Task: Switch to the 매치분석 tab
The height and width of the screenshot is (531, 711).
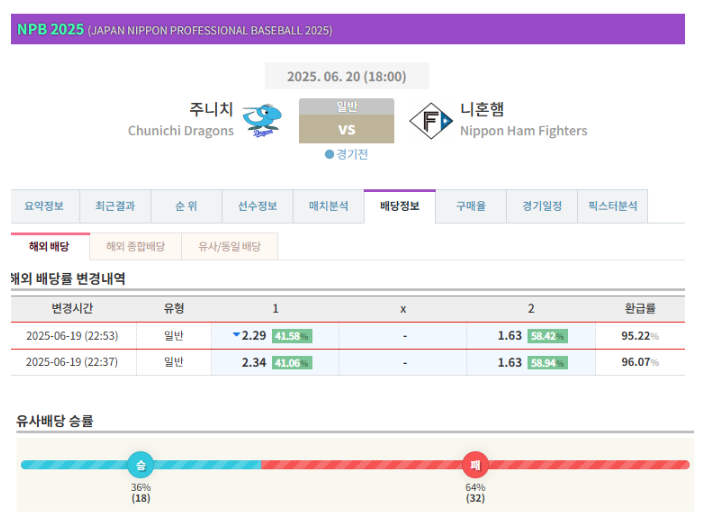Action: [x=329, y=206]
